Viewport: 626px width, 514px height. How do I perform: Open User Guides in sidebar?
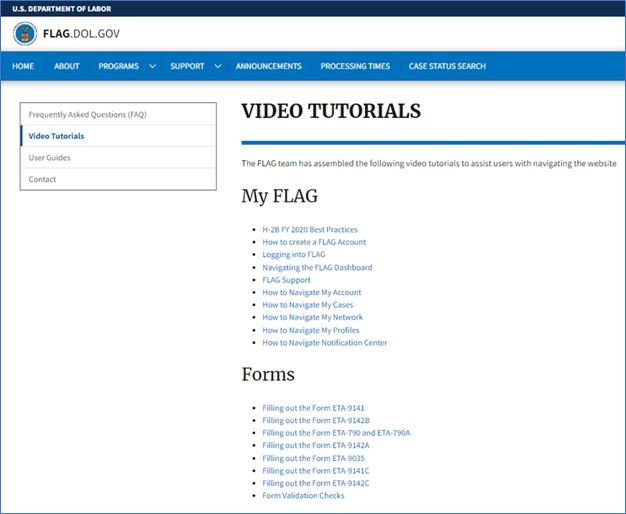[50, 158]
